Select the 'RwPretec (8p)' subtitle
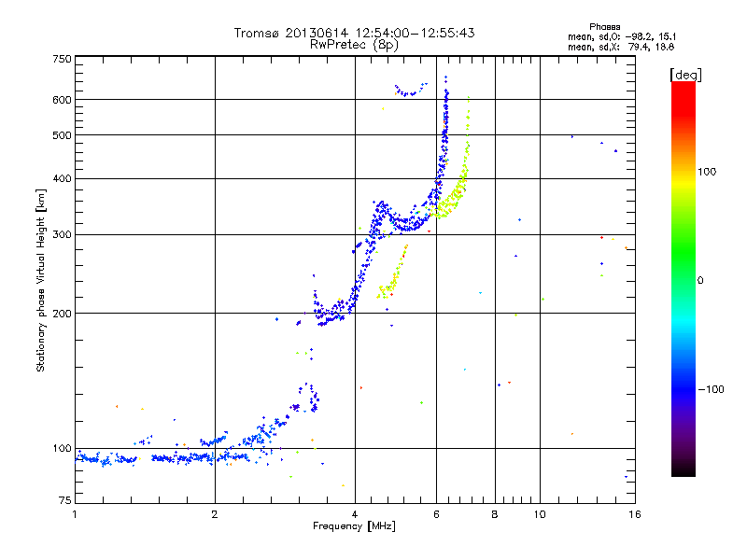 (x=354, y=45)
